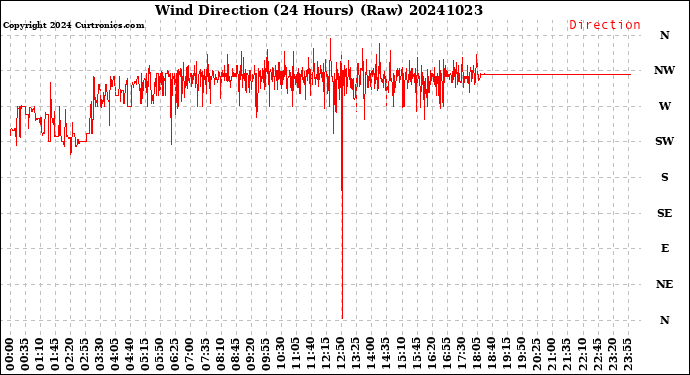Click the "08:10" time label
Screen dimensions: 690x375
[x=220, y=354]
